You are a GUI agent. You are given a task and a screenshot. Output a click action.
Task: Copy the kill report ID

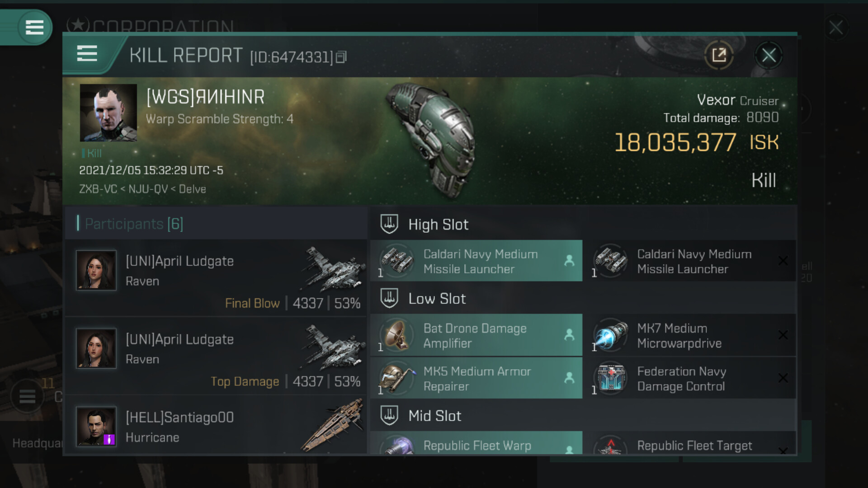pos(341,57)
